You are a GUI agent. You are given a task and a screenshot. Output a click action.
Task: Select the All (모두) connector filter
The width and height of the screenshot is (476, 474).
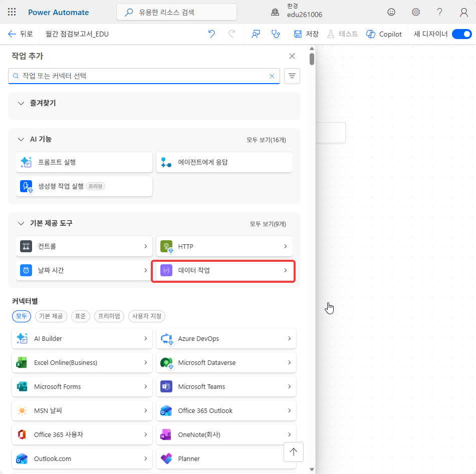pyautogui.click(x=22, y=316)
